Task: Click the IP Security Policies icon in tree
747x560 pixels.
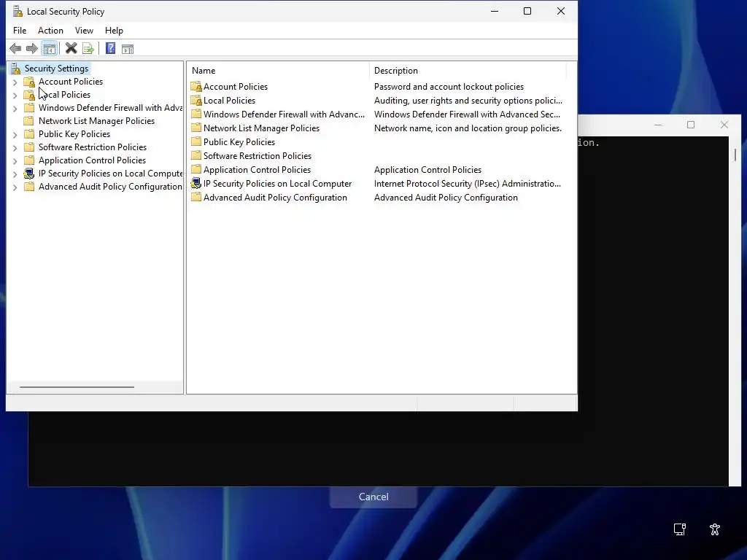Action: 29,174
